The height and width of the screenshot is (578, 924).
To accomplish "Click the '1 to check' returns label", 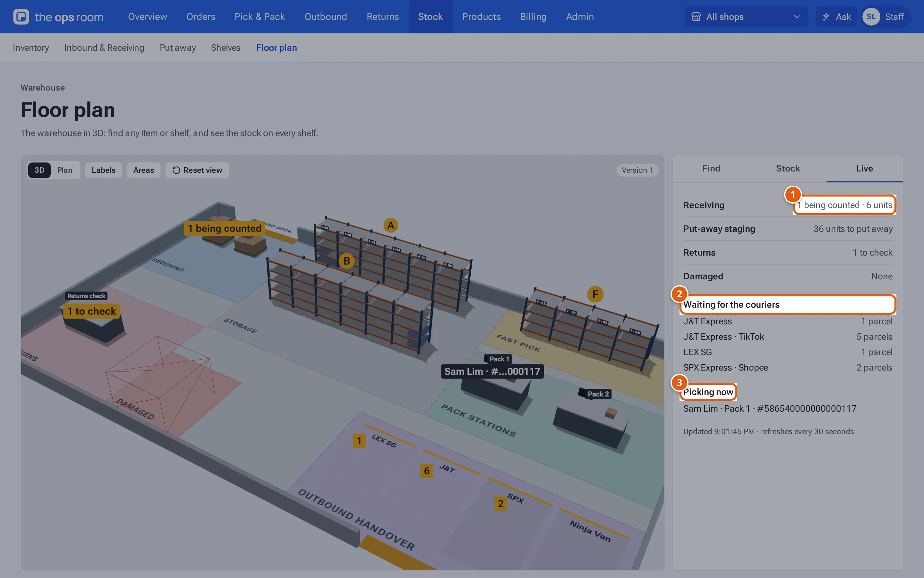I will tap(92, 311).
